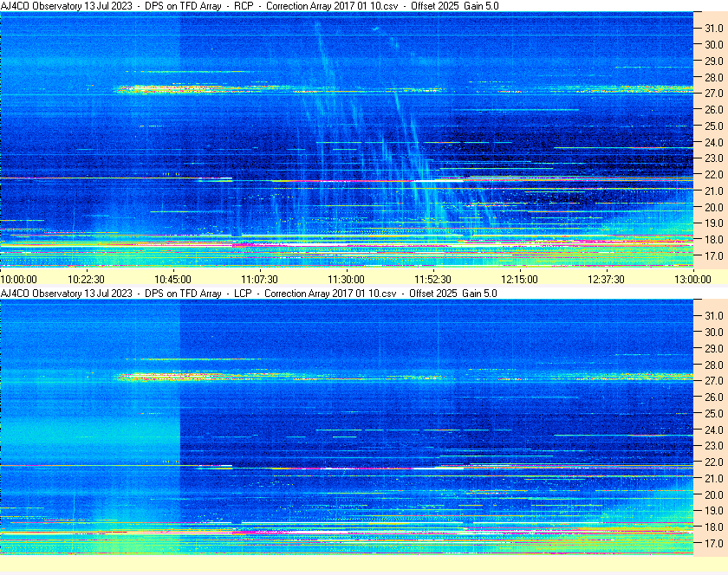
Task: Click the 31.0 frequency label in RCP plot
Action: point(714,29)
